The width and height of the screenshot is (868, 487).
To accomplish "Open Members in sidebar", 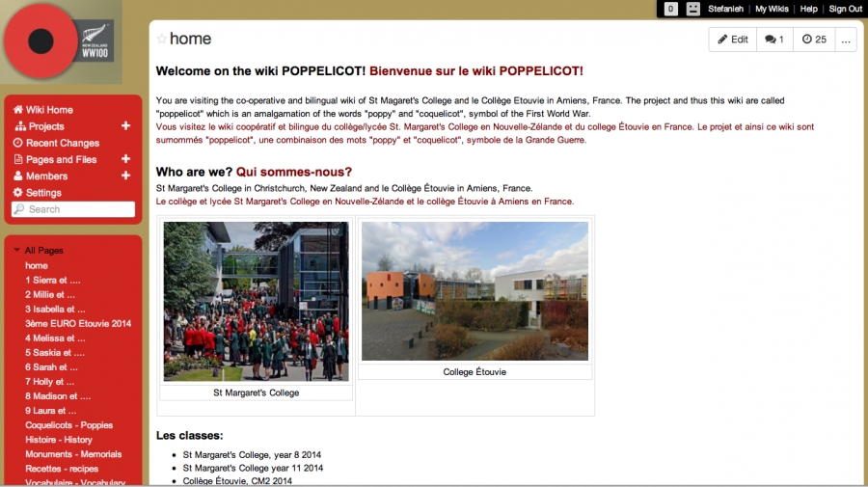I will click(46, 176).
